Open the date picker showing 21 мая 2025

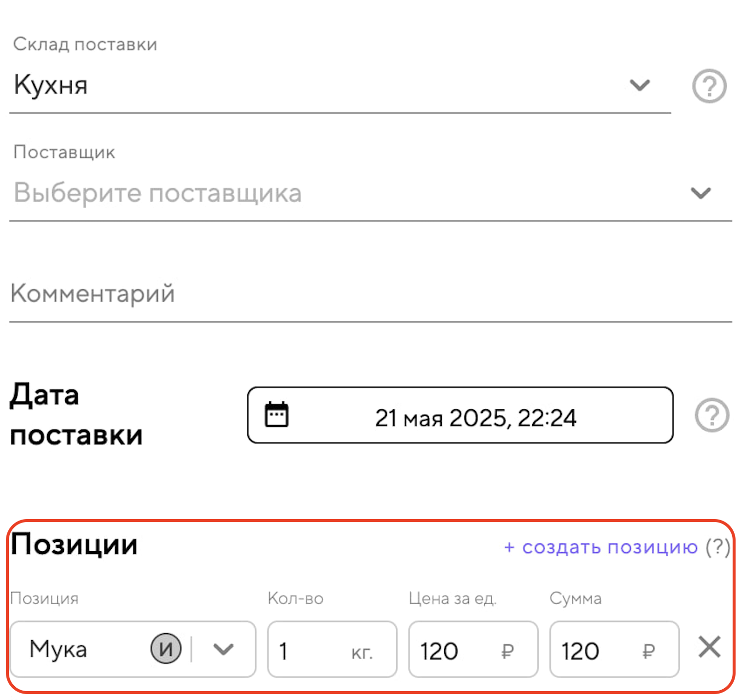coord(475,418)
